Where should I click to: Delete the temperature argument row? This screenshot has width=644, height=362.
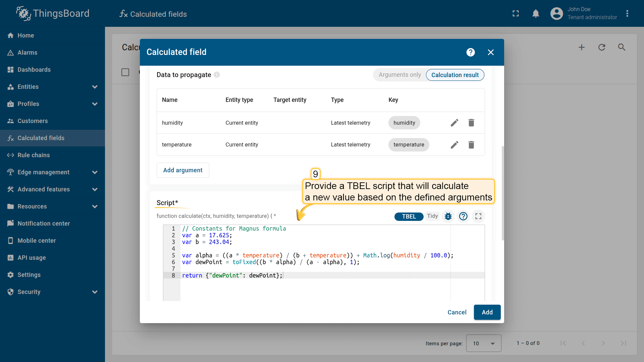pyautogui.click(x=471, y=145)
